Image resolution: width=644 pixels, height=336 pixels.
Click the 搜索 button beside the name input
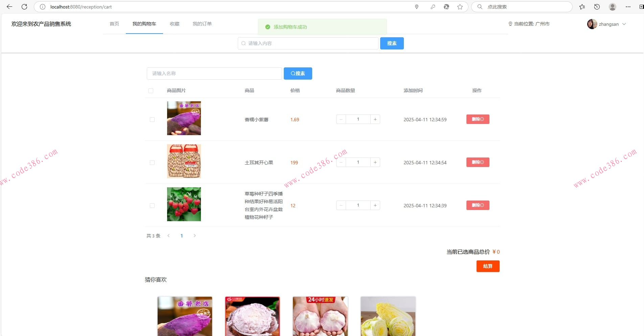click(298, 73)
